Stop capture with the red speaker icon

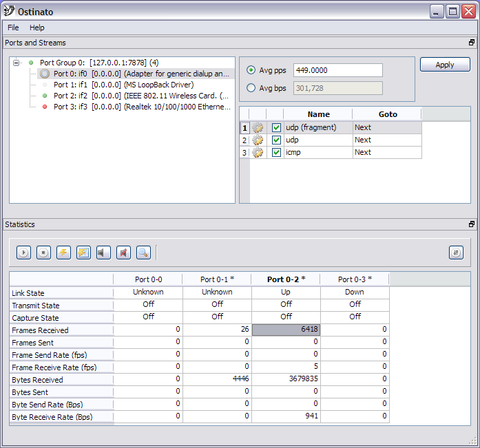click(x=123, y=253)
